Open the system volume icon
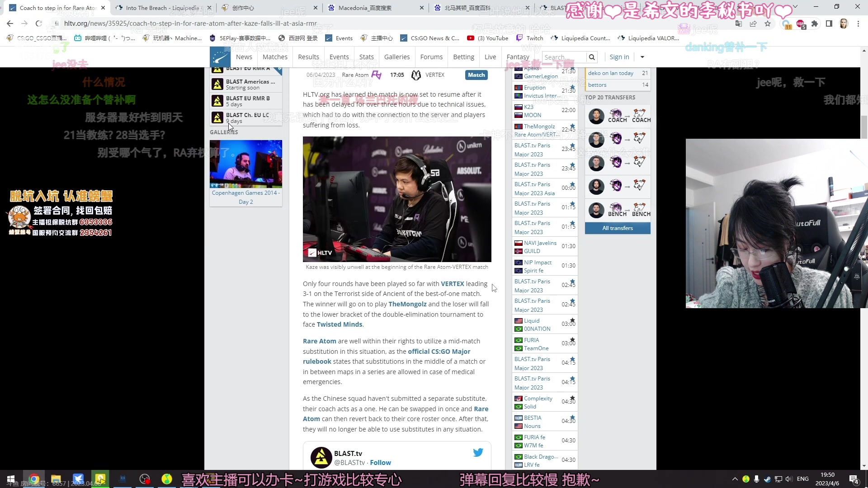The height and width of the screenshot is (488, 868). (789, 479)
